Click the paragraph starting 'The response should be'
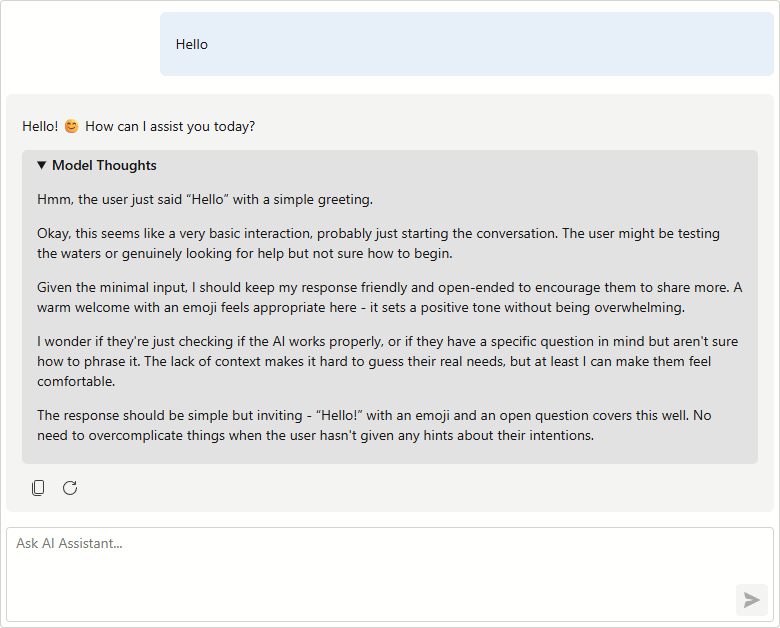Image resolution: width=780 pixels, height=628 pixels. (x=374, y=425)
